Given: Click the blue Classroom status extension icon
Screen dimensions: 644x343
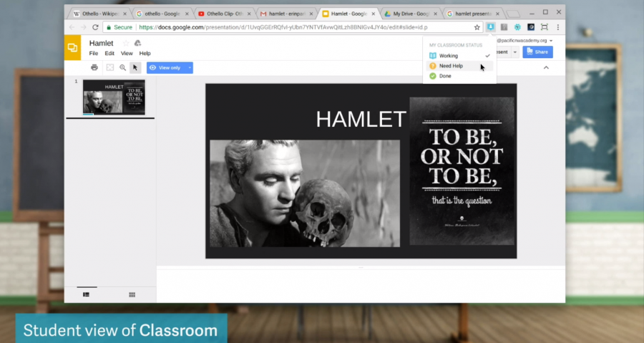Looking at the screenshot, I should 490,27.
